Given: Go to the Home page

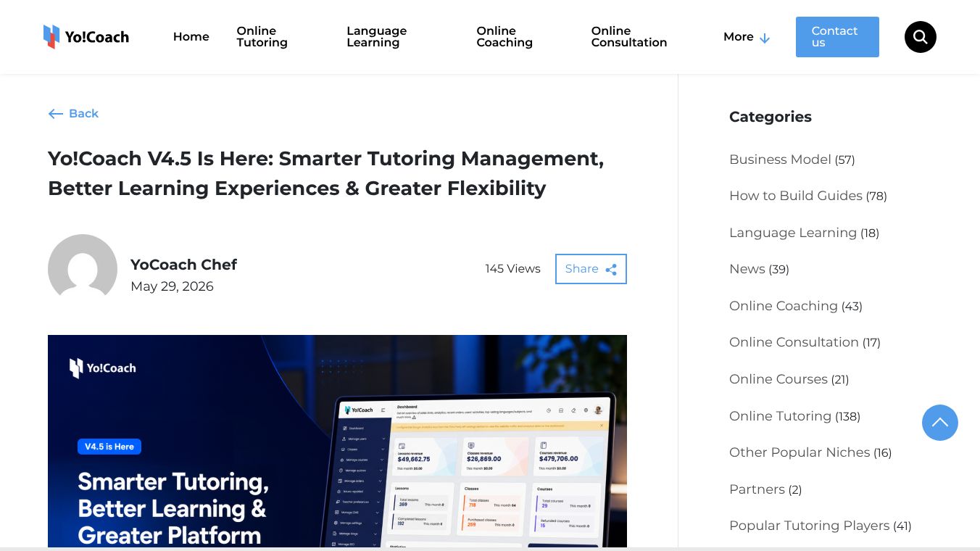Looking at the screenshot, I should 191,37.
